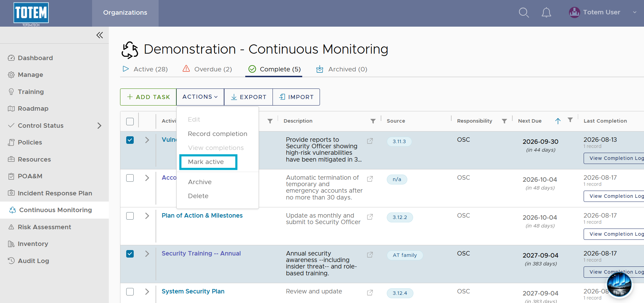Click the 3.12.2 source tag
The height and width of the screenshot is (303, 644).
click(400, 217)
